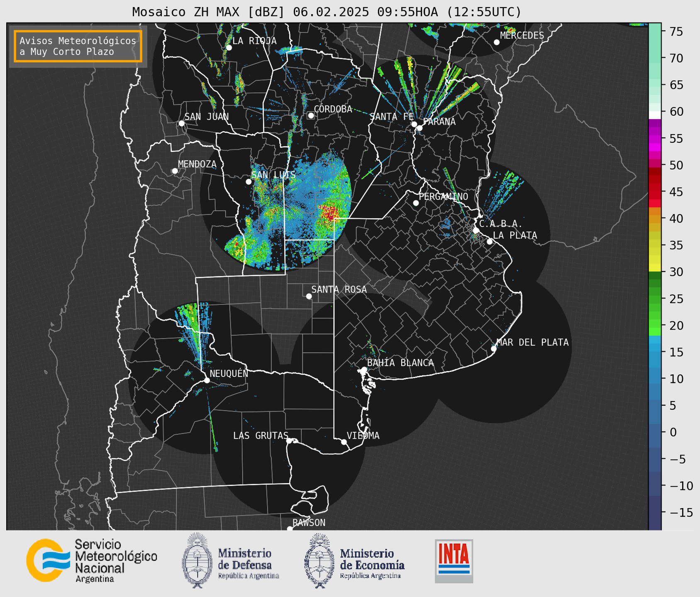
Task: Click the Santa Rosa city marker
Action: [309, 296]
